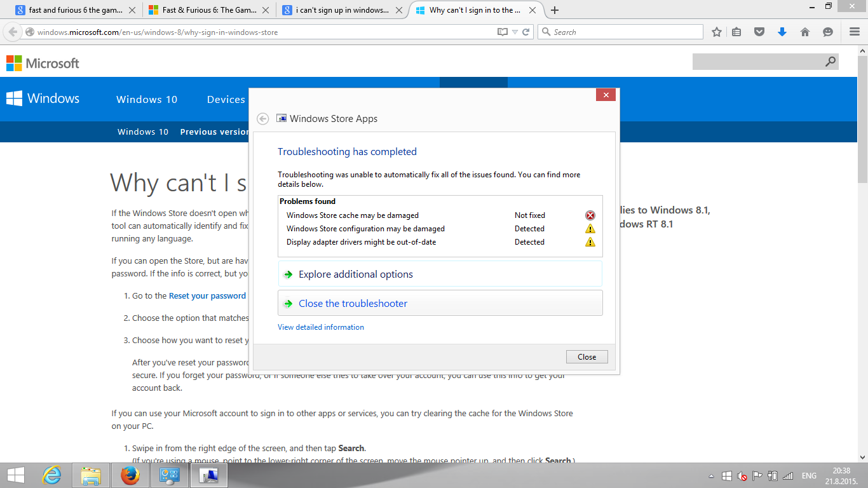This screenshot has height=488, width=868.
Task: Switch to Firefox in the taskbar
Action: (130, 475)
